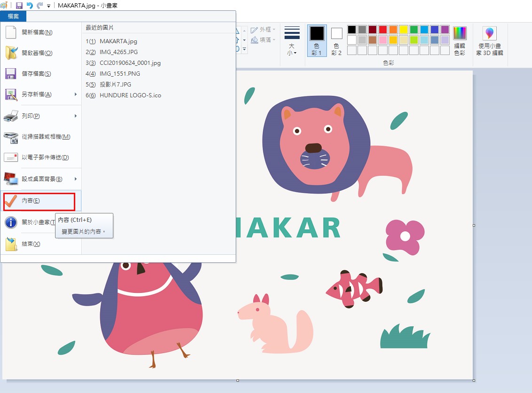Open recent file HUNDURE LOGO-S.ico

(x=130, y=95)
